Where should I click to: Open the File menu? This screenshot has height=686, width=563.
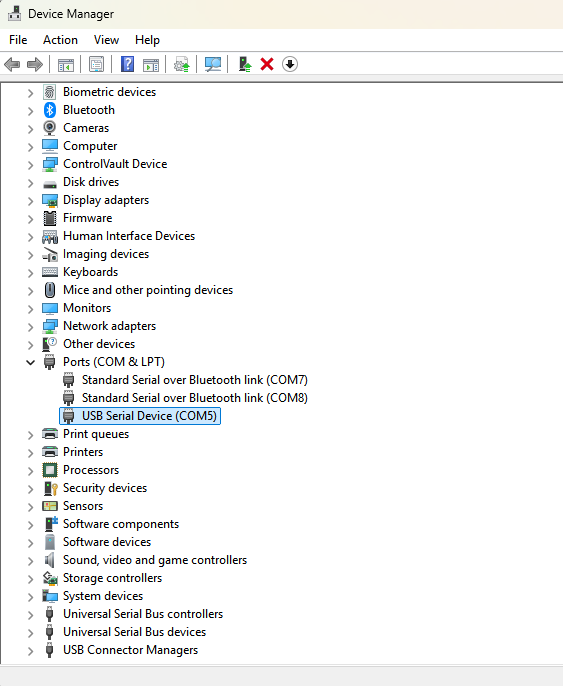18,40
